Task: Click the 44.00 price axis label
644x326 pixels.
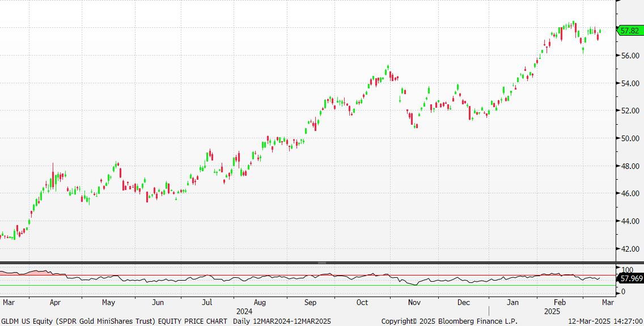Action: 630,221
